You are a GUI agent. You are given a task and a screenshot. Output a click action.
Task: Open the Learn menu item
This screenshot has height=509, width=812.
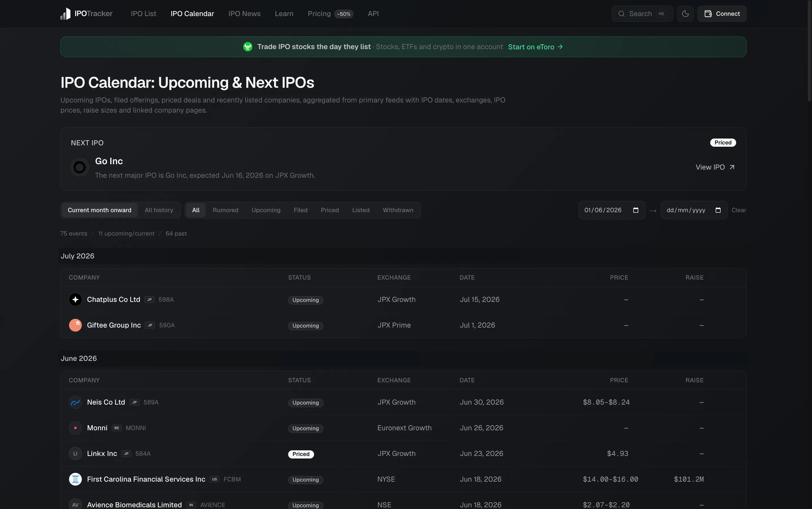[284, 14]
